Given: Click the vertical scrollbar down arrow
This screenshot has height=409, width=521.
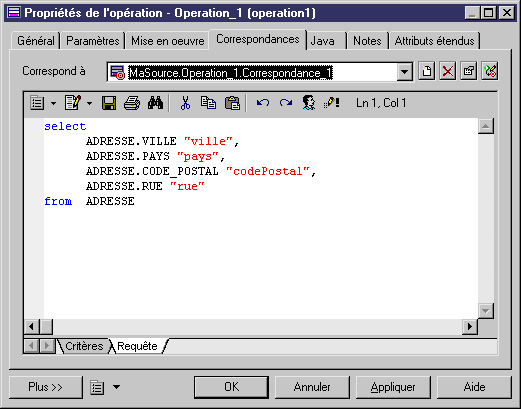Looking at the screenshot, I should pyautogui.click(x=486, y=311).
